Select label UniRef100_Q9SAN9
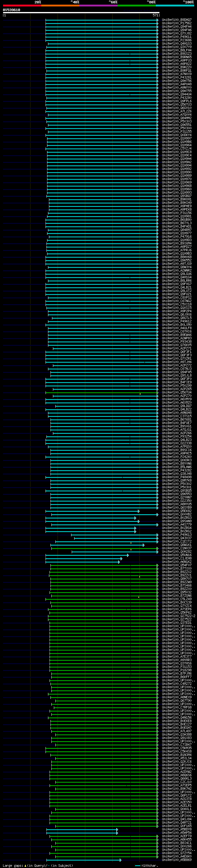 pyautogui.click(x=177, y=521)
